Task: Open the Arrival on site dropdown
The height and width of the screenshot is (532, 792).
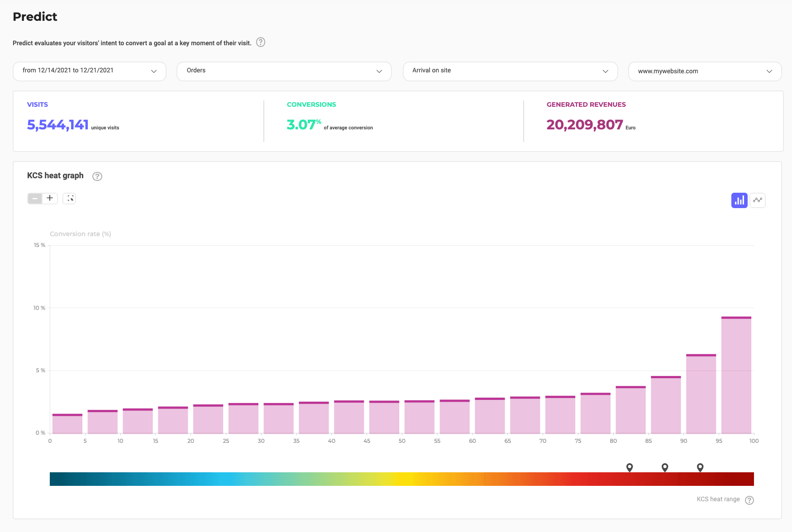Action: [x=510, y=71]
